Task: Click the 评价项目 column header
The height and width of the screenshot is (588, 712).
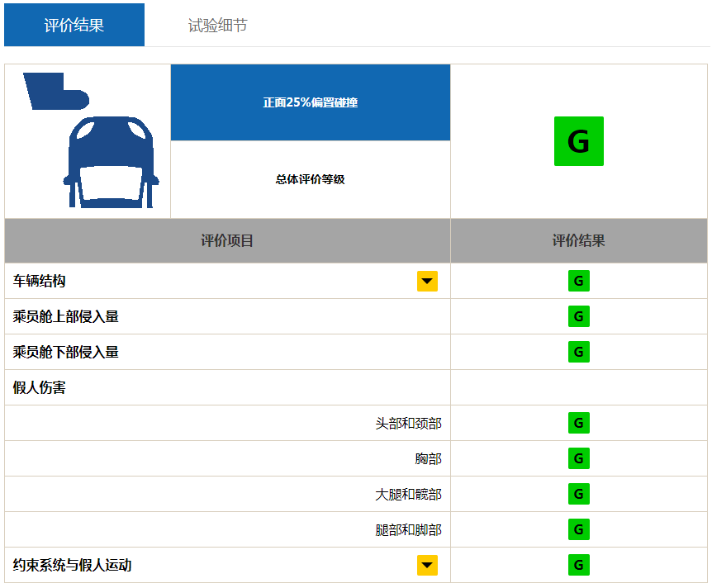Action: click(x=227, y=241)
